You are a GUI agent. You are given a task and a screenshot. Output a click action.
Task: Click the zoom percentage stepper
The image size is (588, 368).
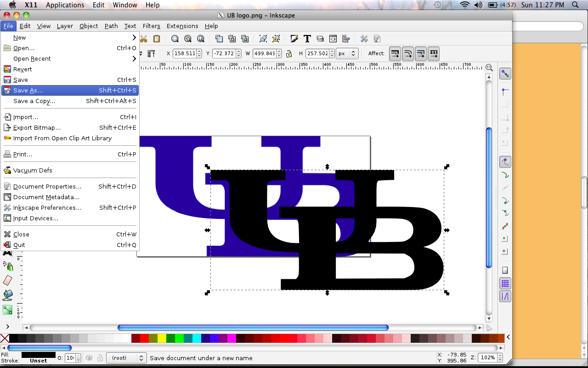coord(500,358)
